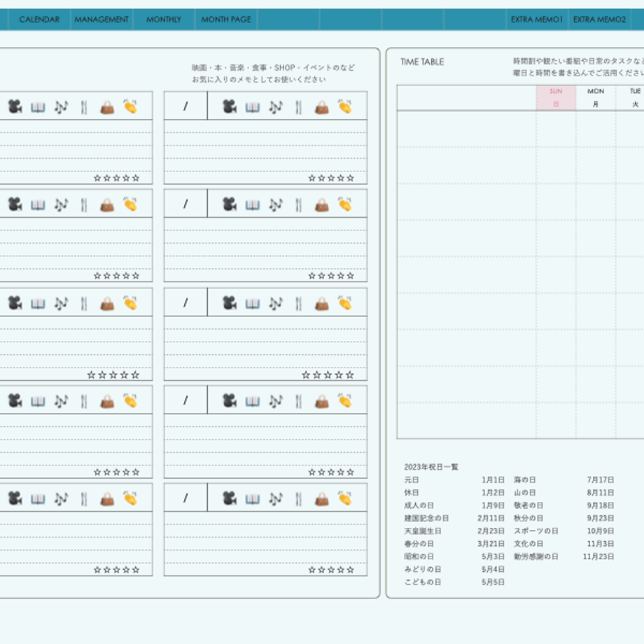The height and width of the screenshot is (644, 644).
Task: Pick movie camera icon in fourth left-column card
Action: (x=15, y=400)
